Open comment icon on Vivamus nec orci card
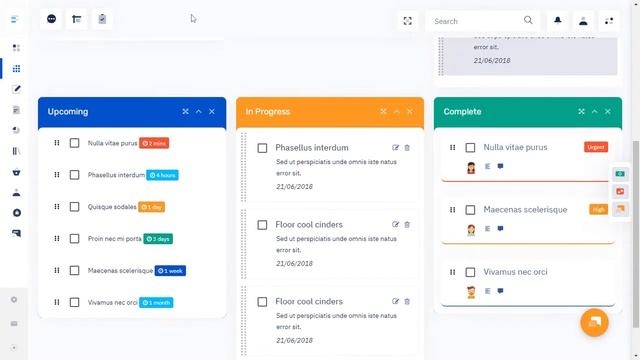This screenshot has height=360, width=640. [500, 291]
